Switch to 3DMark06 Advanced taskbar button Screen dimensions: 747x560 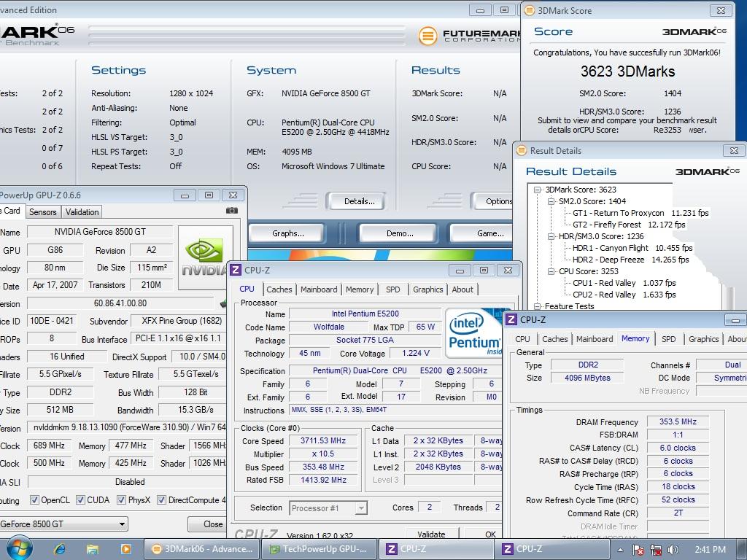click(x=202, y=549)
